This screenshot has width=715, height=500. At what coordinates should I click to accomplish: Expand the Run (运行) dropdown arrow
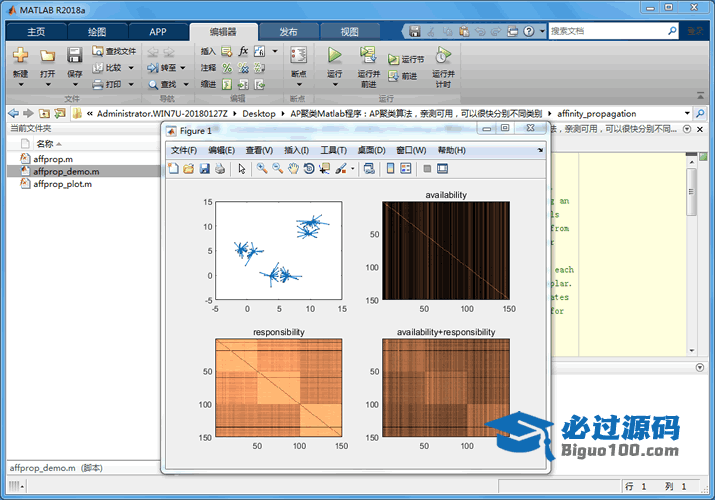[335, 85]
